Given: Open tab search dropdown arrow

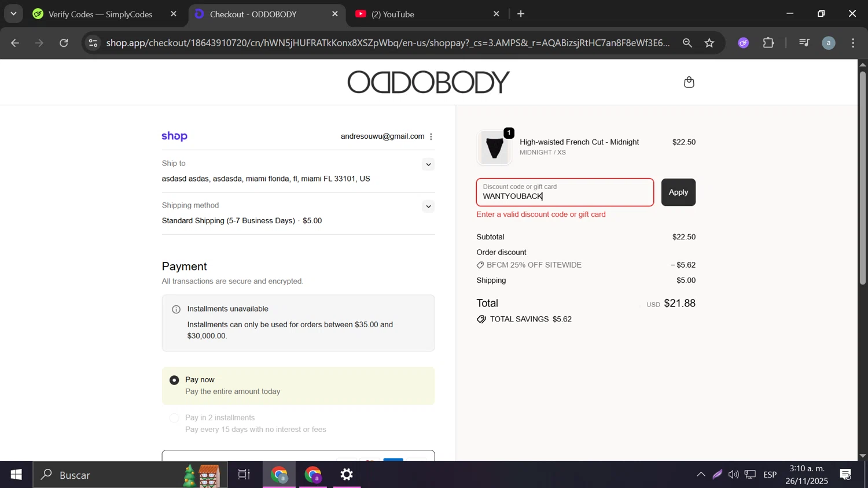Looking at the screenshot, I should coord(13,14).
